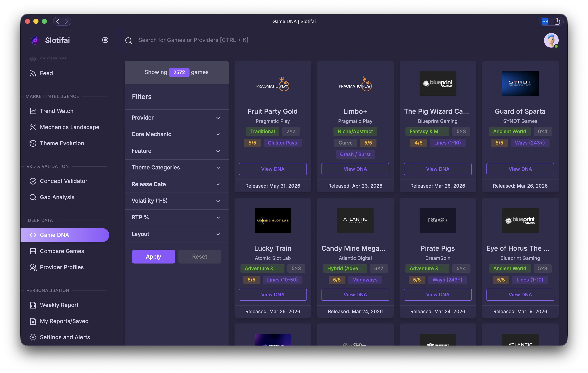The height and width of the screenshot is (373, 588).
Task: Click the My Reports/Saved document icon
Action: pyautogui.click(x=33, y=321)
